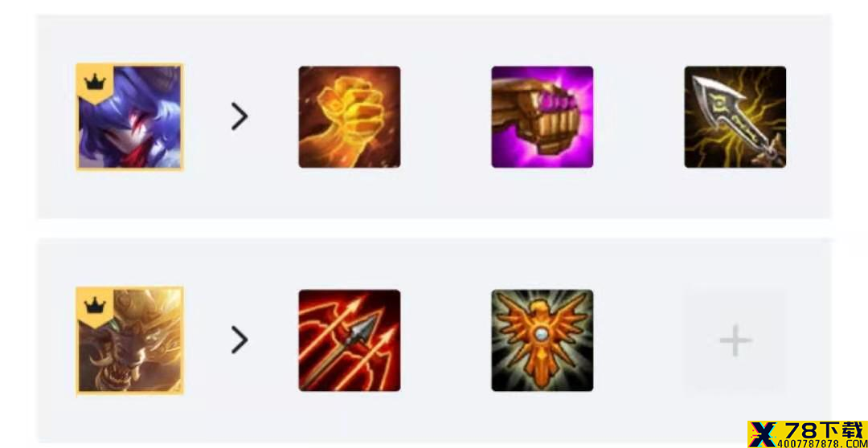Image resolution: width=868 pixels, height=448 pixels.
Task: Open the golden beast champion portrait
Action: tap(129, 340)
